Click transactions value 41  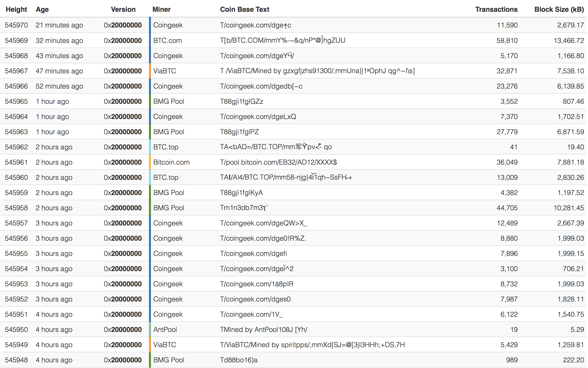click(514, 147)
